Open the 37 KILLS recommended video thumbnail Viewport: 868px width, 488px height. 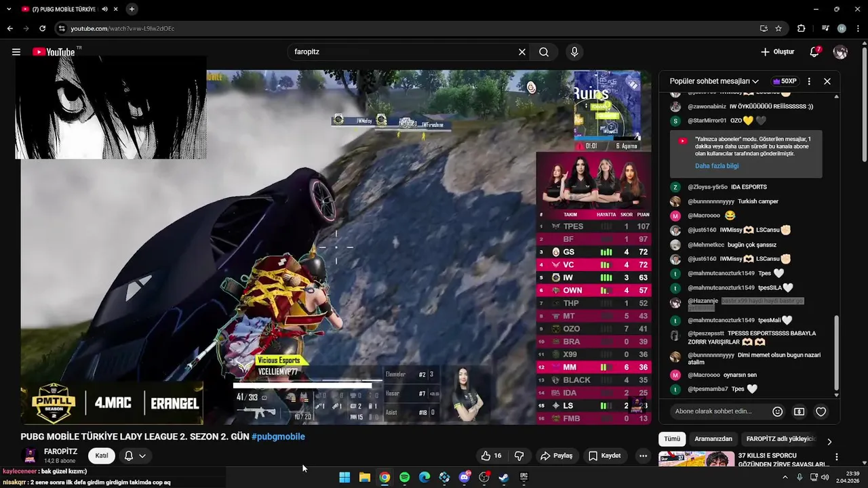point(696,460)
